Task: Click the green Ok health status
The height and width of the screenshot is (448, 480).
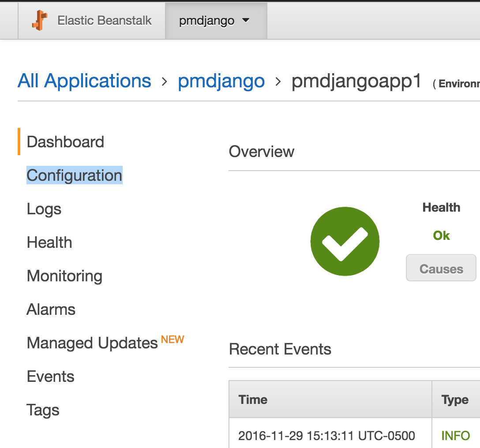Action: pos(441,235)
